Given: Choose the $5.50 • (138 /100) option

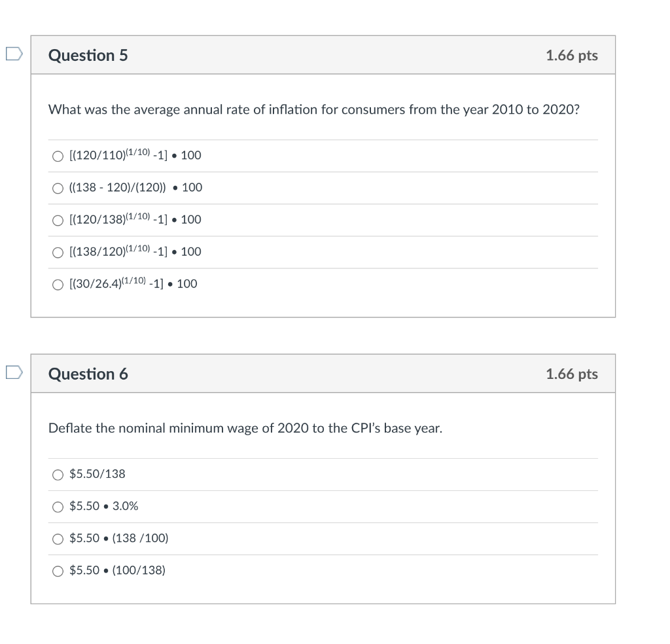Looking at the screenshot, I should (x=58, y=539).
